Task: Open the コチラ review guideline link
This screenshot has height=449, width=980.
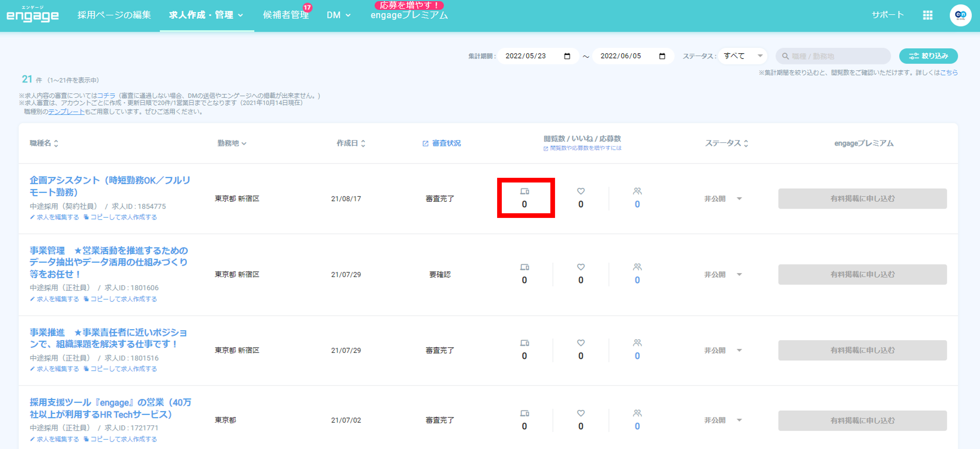Action: (106, 96)
